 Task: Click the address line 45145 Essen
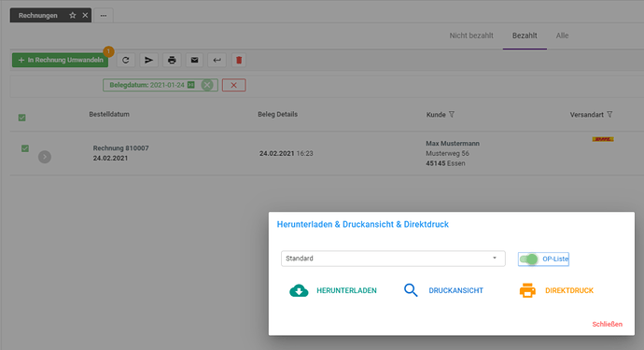coord(445,163)
